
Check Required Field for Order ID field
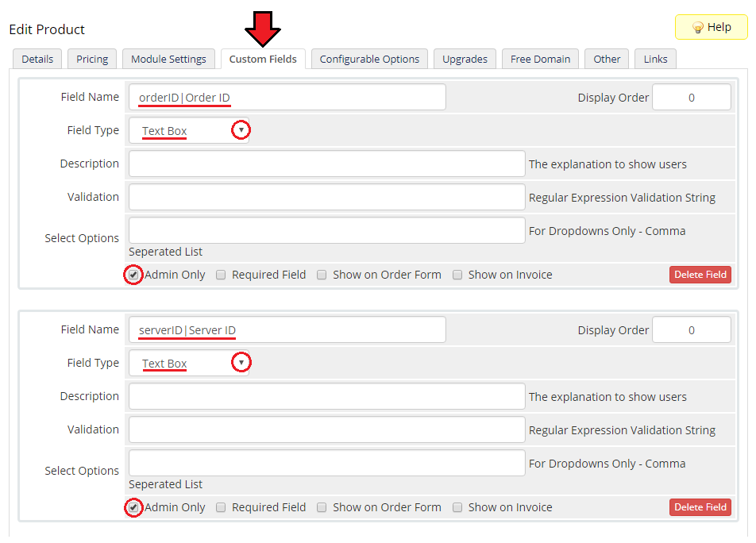[221, 275]
